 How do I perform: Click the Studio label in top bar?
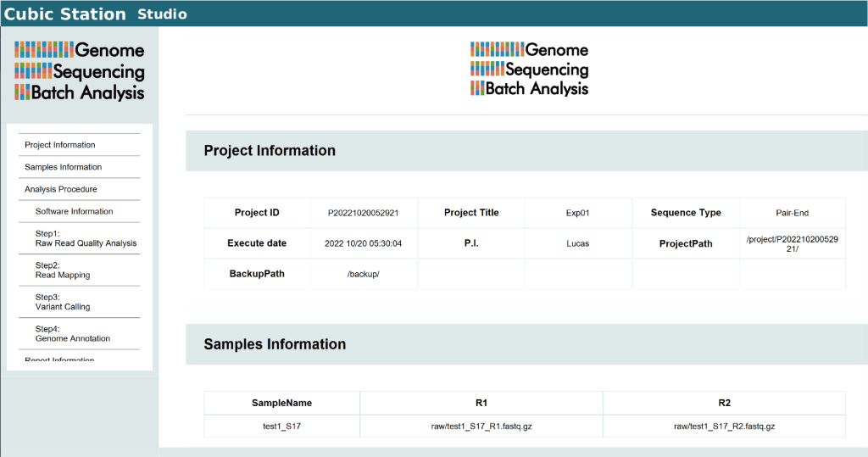tap(162, 14)
